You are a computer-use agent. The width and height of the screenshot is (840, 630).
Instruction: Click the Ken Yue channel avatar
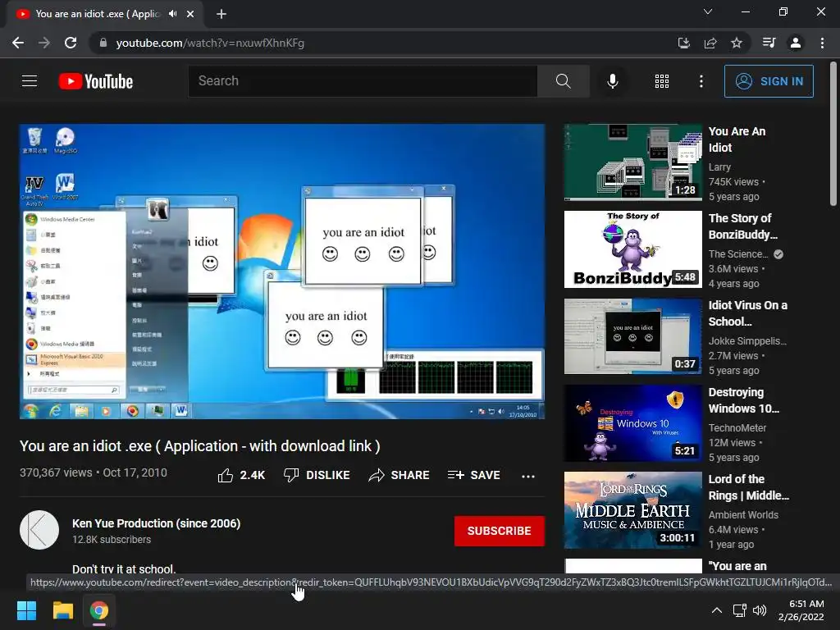point(39,530)
